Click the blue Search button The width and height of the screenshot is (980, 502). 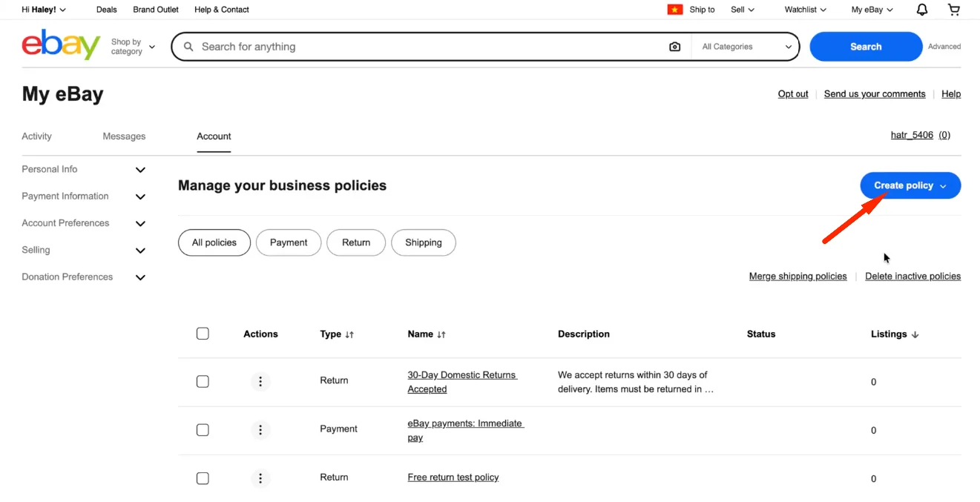866,47
